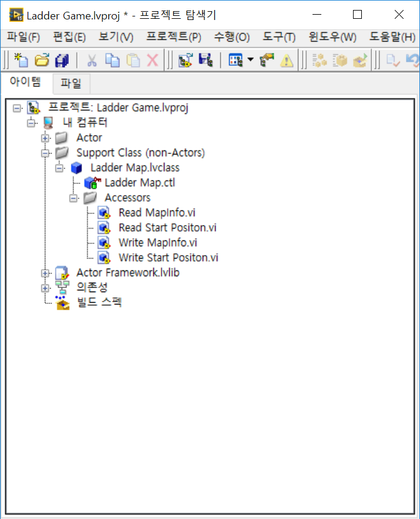This screenshot has width=420, height=519.
Task: Switch to the 파일 tab
Action: [x=70, y=83]
